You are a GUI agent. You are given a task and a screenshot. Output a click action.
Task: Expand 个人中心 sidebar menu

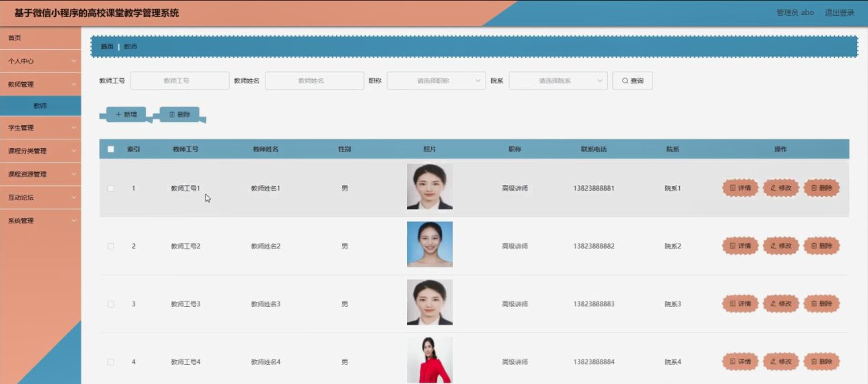click(x=40, y=61)
